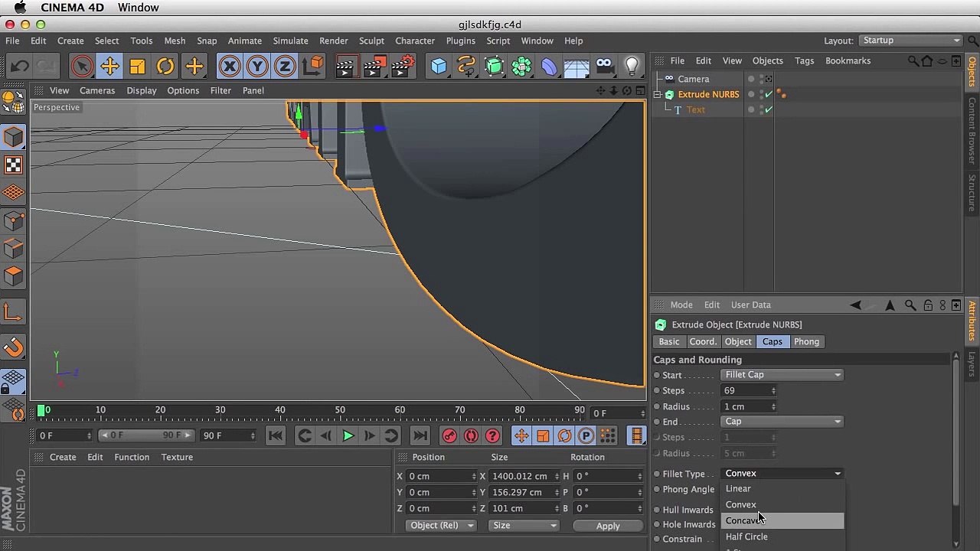Click the Size X field 1400.012 cm

click(x=524, y=476)
